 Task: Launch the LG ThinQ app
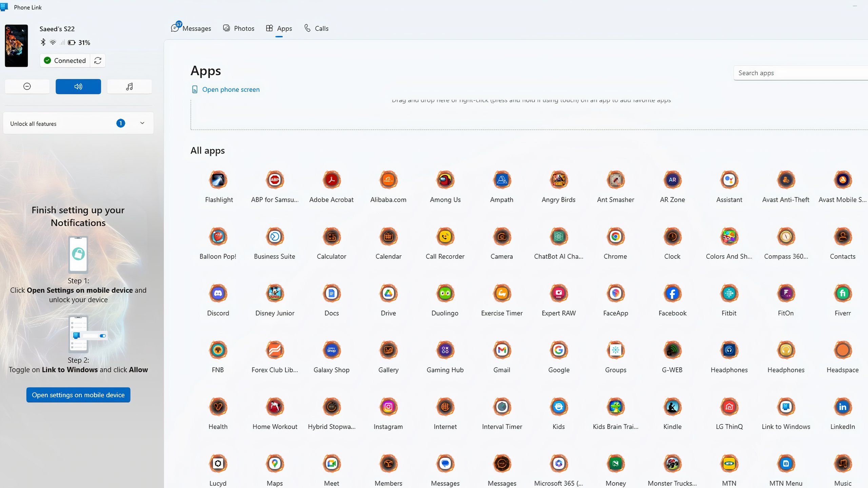[x=729, y=407]
